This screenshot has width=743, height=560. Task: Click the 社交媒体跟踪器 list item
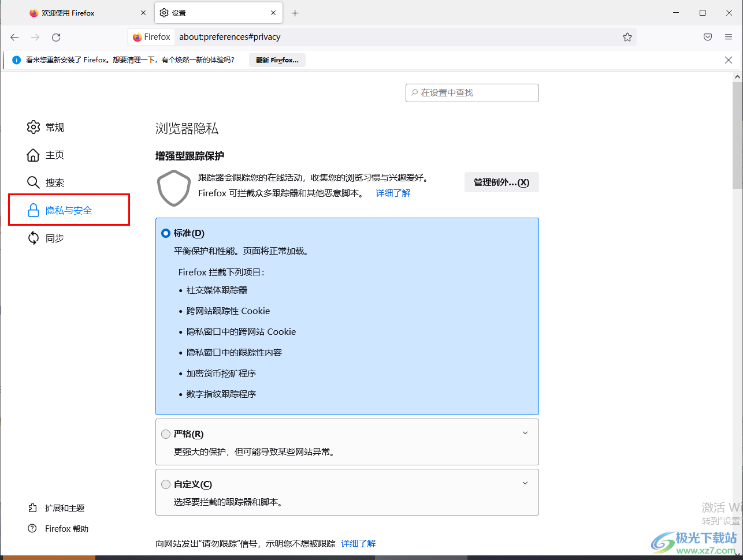coord(217,290)
